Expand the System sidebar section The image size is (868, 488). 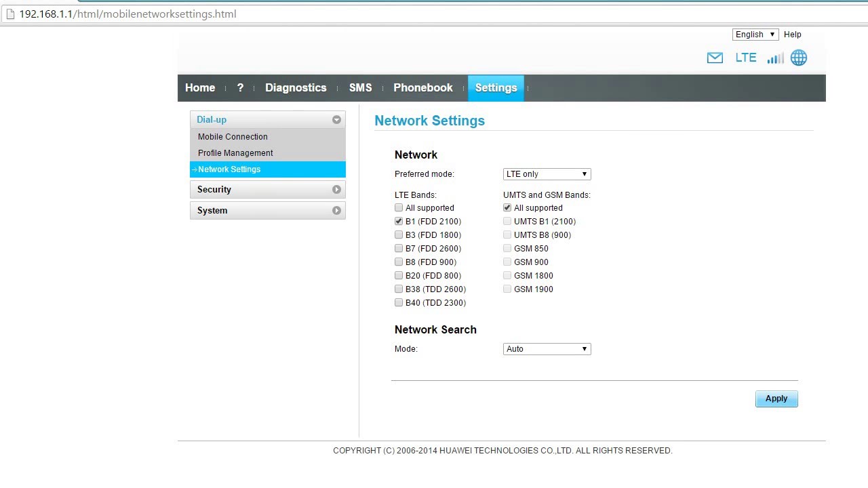267,211
